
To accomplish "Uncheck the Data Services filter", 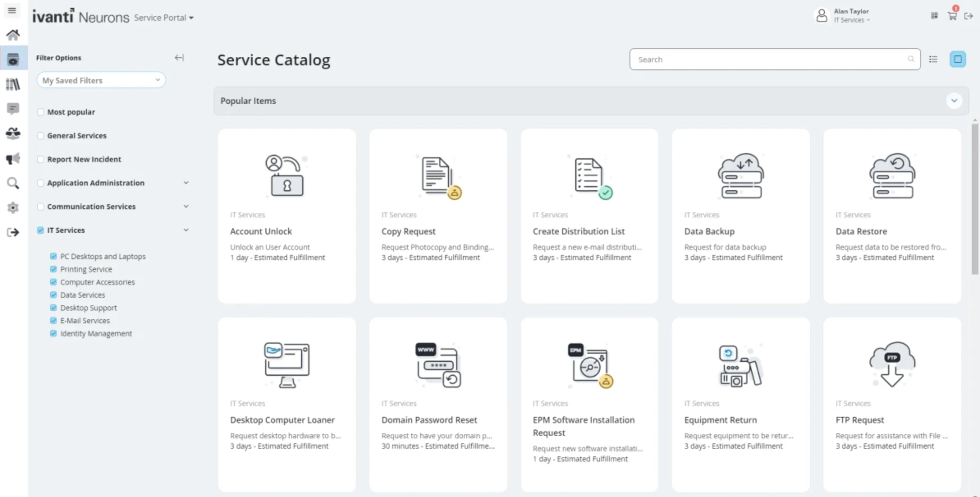I will pyautogui.click(x=53, y=295).
